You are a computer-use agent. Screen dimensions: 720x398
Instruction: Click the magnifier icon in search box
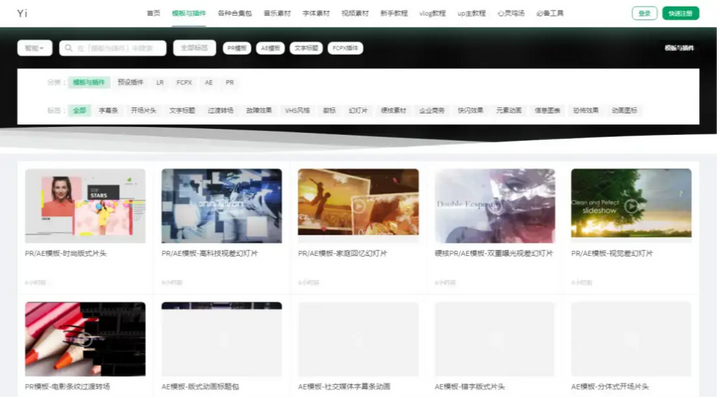(68, 48)
